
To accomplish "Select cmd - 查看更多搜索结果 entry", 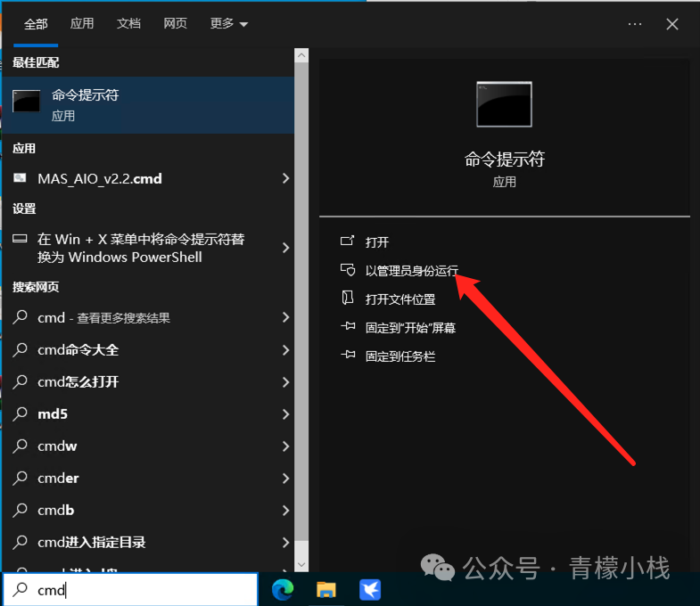I will coord(103,318).
